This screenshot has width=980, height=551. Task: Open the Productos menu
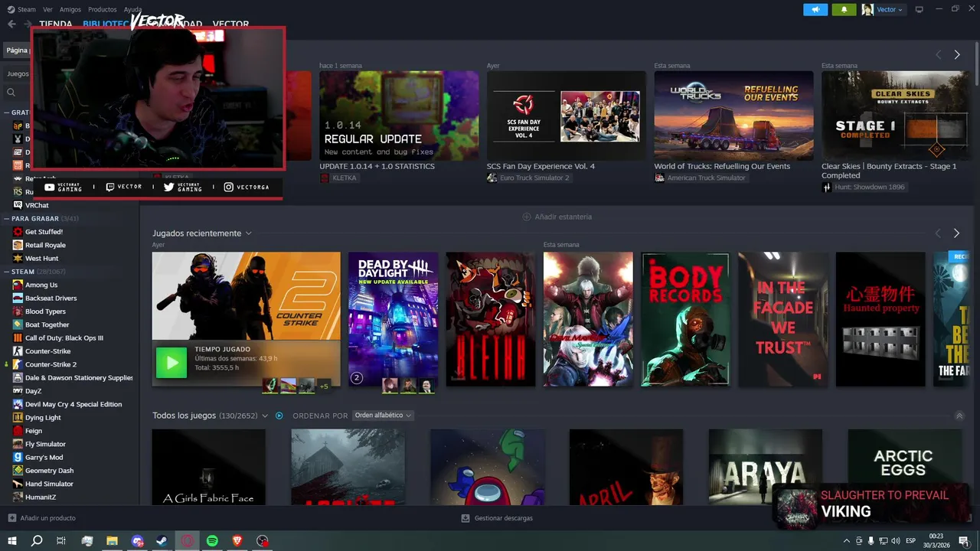click(103, 9)
